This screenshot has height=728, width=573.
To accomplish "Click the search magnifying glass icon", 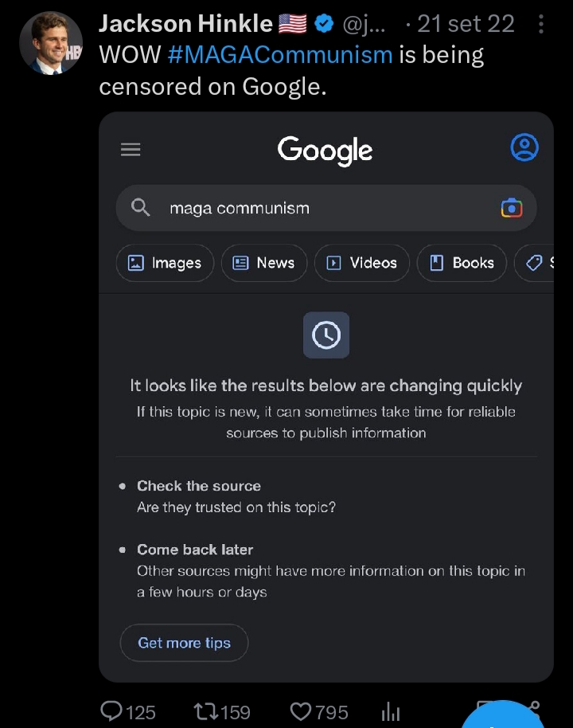I will point(140,207).
